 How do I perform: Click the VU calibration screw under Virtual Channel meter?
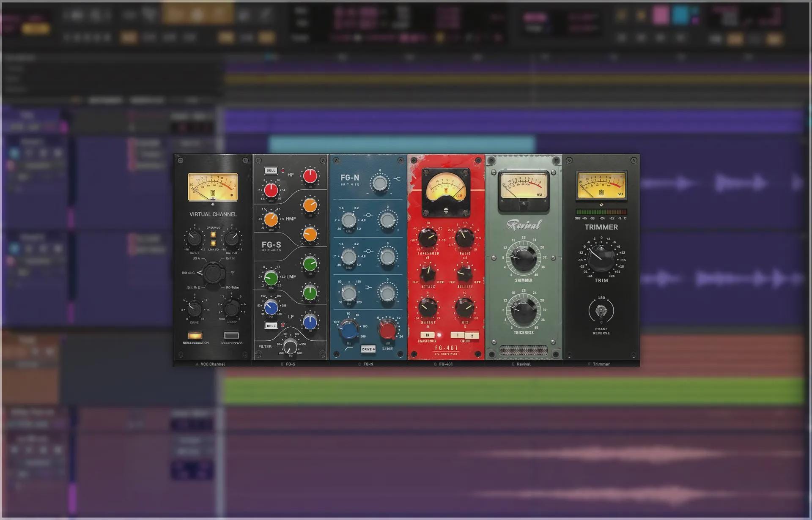[x=213, y=205]
